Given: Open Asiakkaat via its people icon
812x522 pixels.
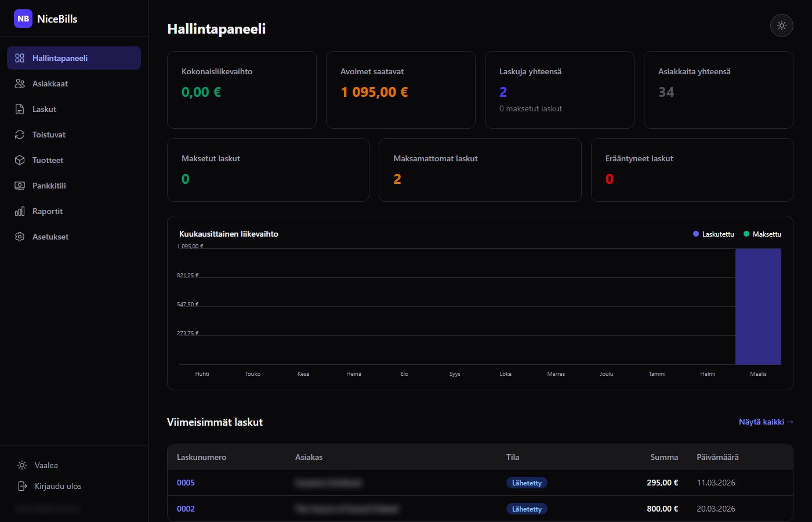Looking at the screenshot, I should [20, 84].
